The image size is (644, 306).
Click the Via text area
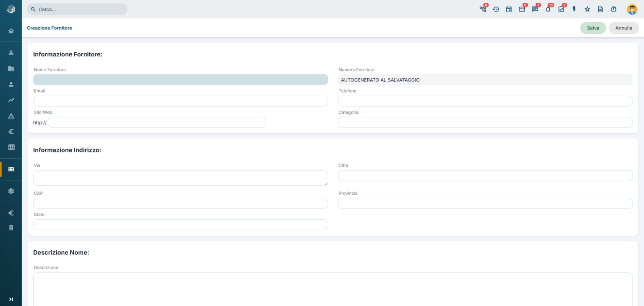click(x=181, y=178)
